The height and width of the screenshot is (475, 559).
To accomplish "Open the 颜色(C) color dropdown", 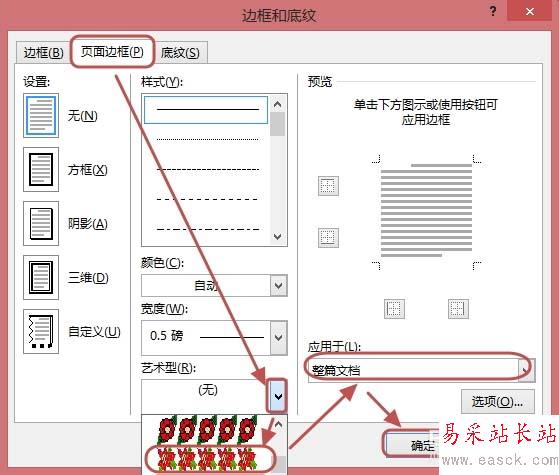I will [x=278, y=285].
